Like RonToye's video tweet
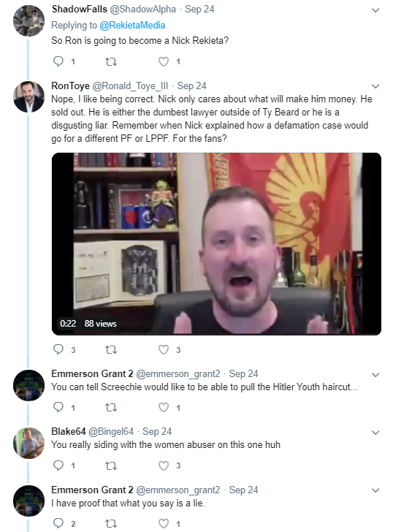 pyautogui.click(x=164, y=349)
